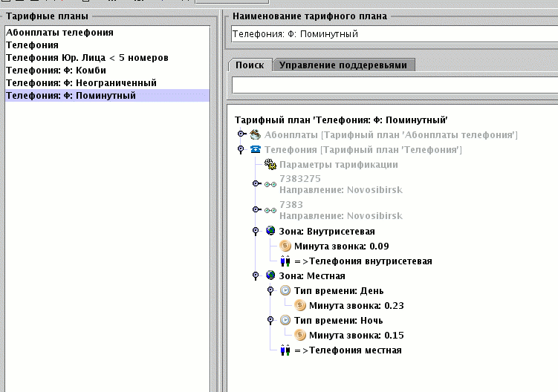The image size is (558, 392).
Task: Click the coin icon for Минута звонка: 0.09
Action: coord(285,246)
